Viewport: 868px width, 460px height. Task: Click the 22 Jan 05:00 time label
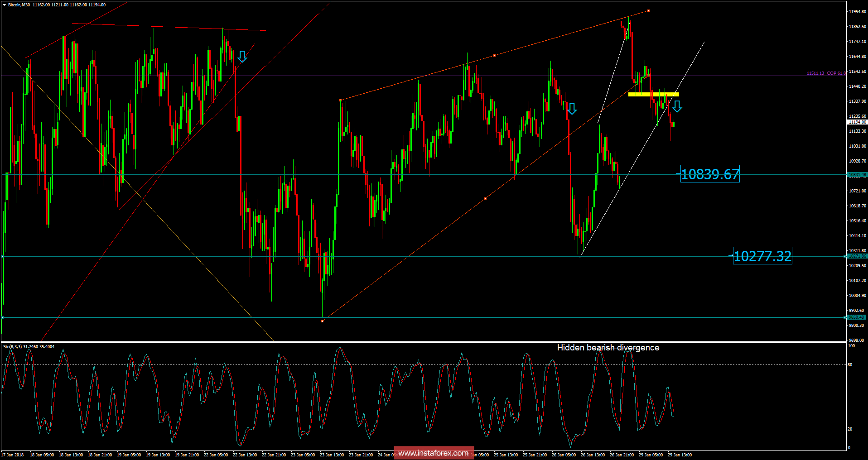[216, 455]
